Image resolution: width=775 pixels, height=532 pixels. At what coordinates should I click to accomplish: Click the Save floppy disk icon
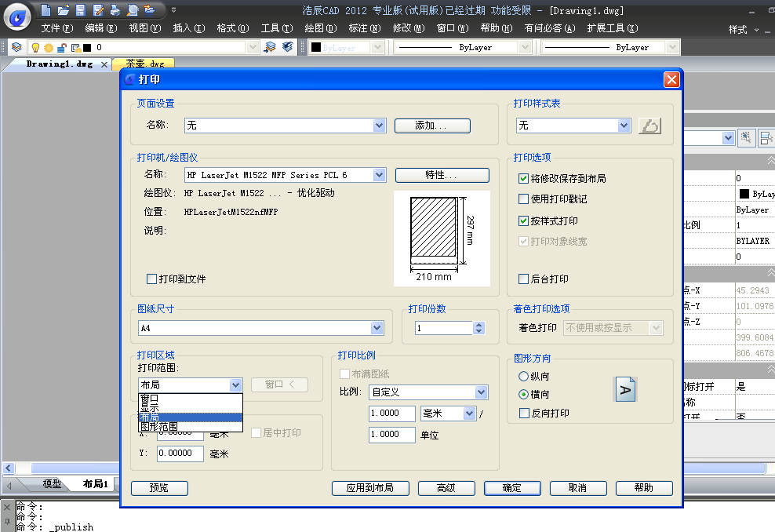(80, 10)
